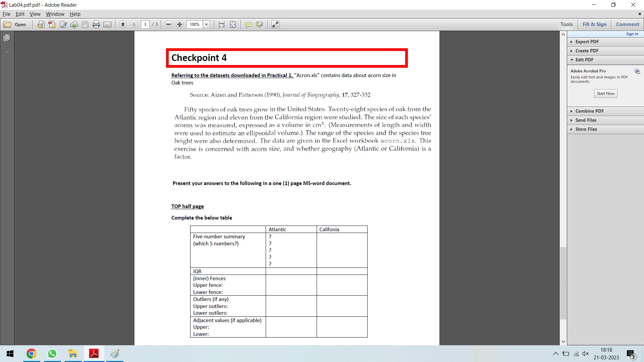Image resolution: width=644 pixels, height=362 pixels.
Task: Open the email attachment envelope icon
Action: point(107,24)
